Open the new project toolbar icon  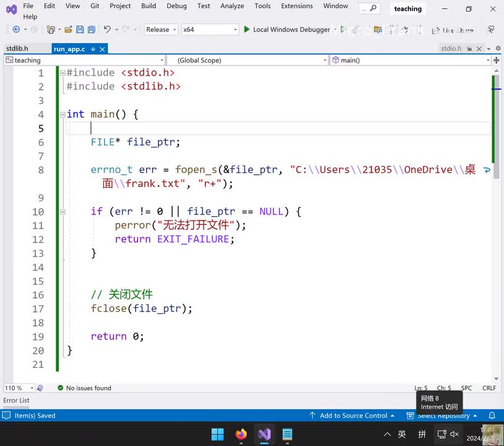(51, 30)
